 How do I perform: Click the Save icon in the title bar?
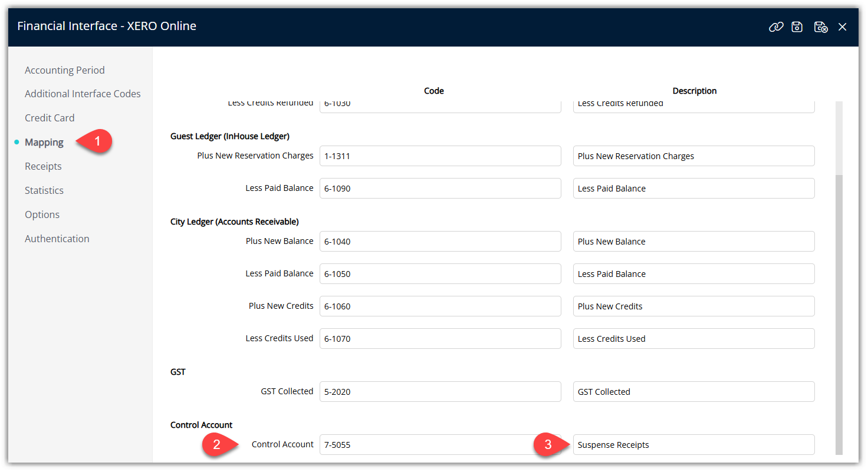pyautogui.click(x=797, y=27)
